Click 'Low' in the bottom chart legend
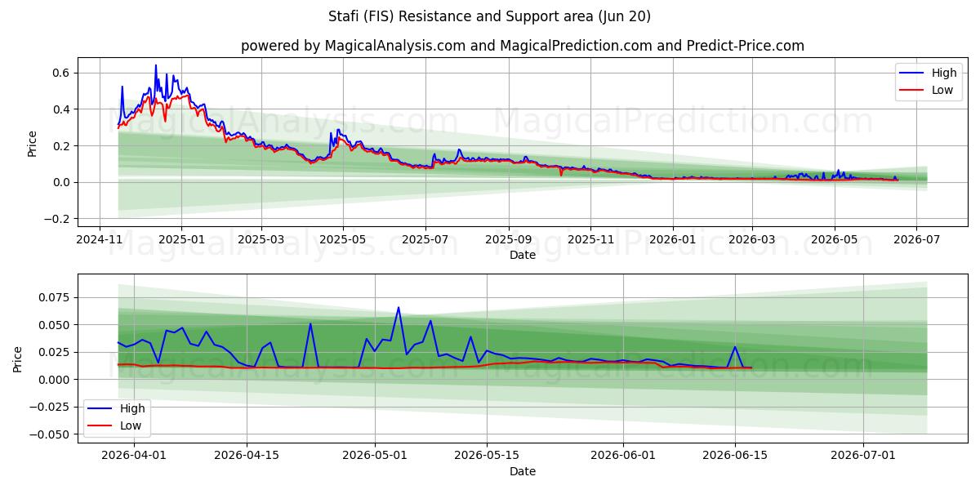This screenshot has height=490, width=980. [x=131, y=425]
